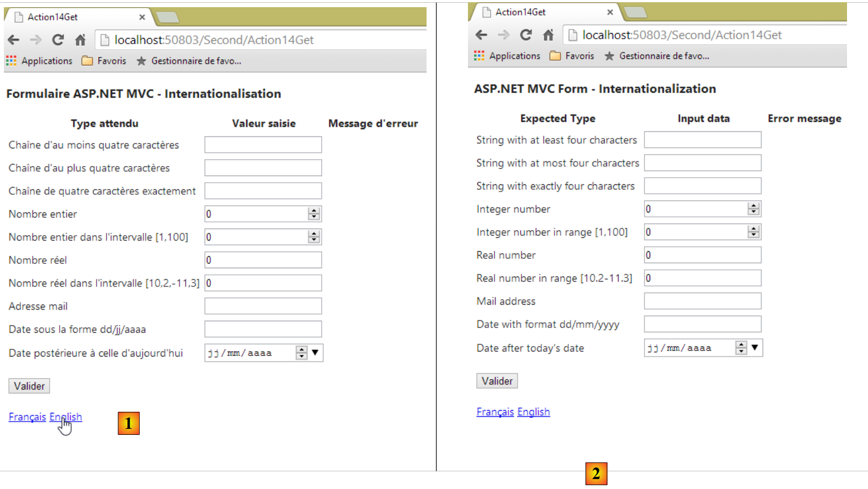The height and width of the screenshot is (489, 868).
Task: Click the home icon in right browser
Action: coord(548,35)
